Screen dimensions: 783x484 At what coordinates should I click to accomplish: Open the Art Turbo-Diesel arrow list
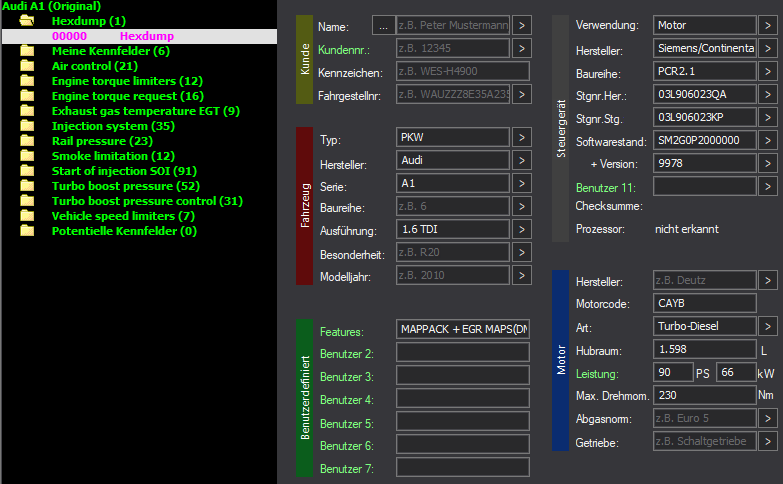[x=768, y=326]
